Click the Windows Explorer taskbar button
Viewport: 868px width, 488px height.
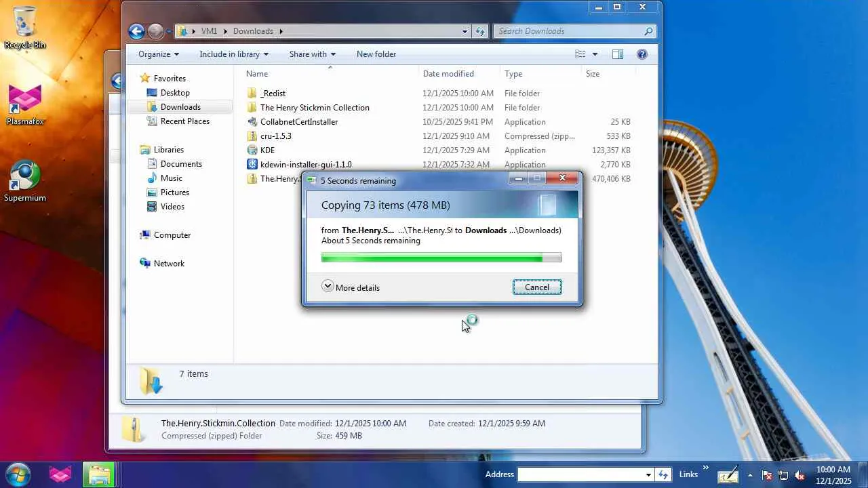(x=99, y=474)
